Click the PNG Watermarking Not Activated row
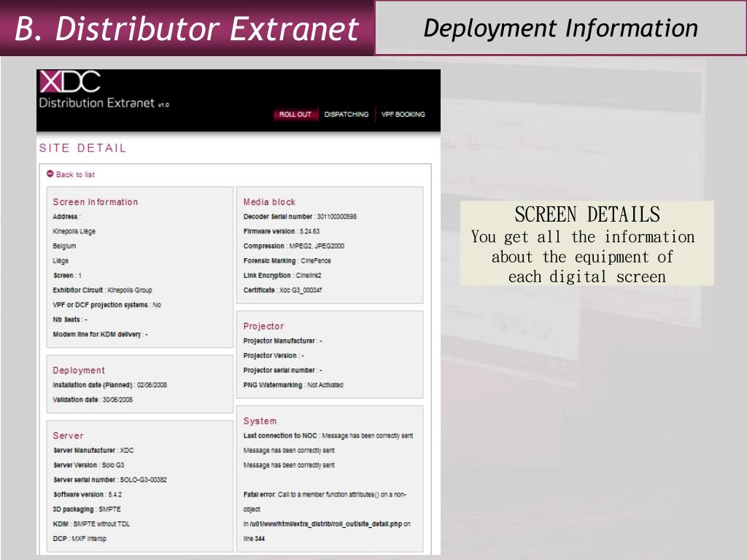747x560 pixels. (293, 385)
